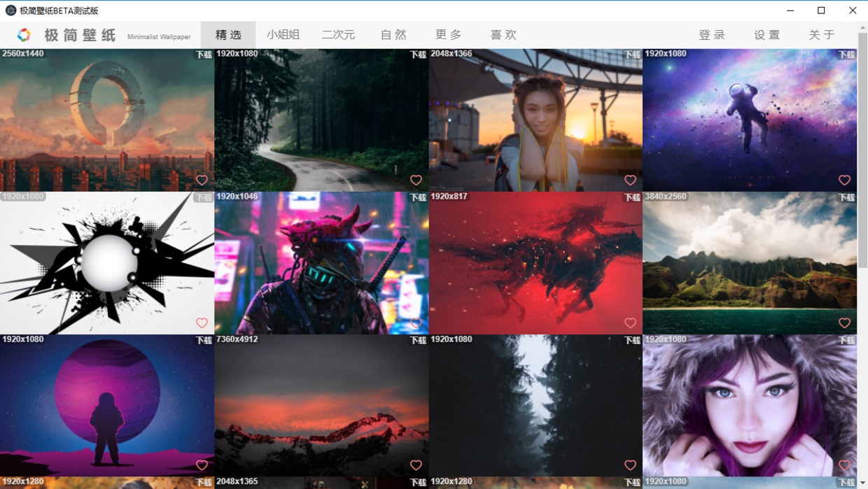Screen dimensions: 868x489
Task: Download the dark foggy forest wallpaper
Action: [x=632, y=340]
